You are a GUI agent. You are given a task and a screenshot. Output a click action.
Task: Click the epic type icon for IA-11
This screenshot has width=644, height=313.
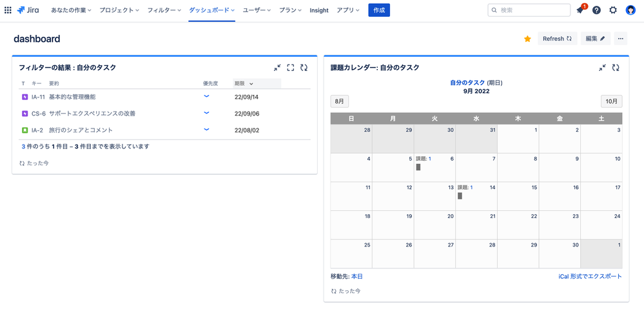(x=24, y=97)
